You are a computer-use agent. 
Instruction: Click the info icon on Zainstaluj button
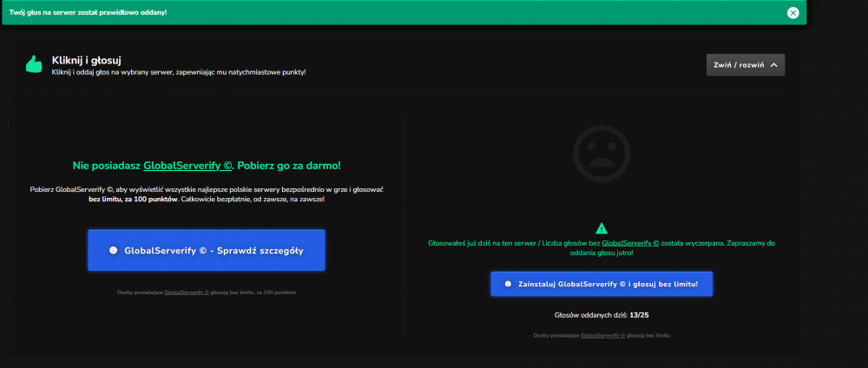(x=508, y=284)
